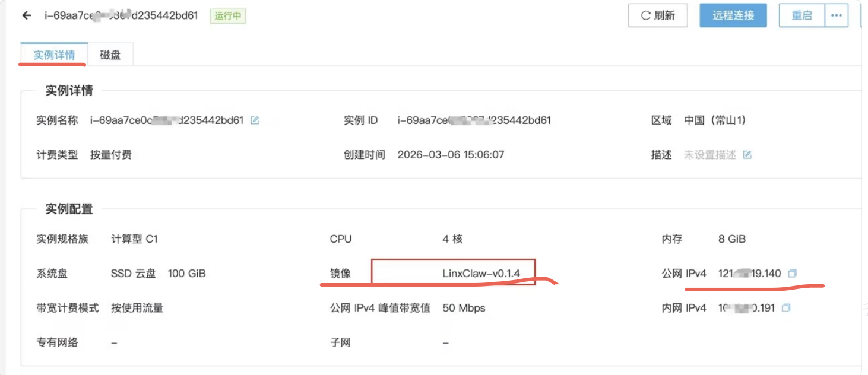Copy the private IPv4 address

786,308
